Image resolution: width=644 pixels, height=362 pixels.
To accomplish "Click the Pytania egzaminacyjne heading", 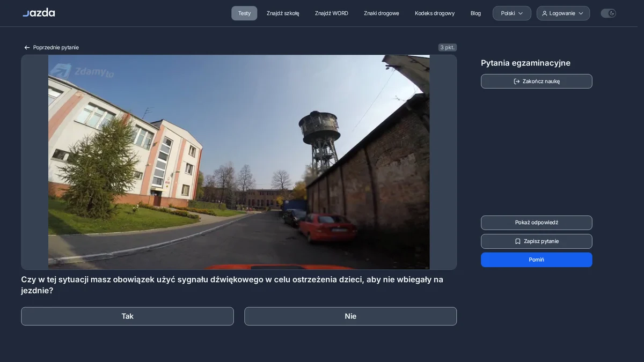I will tap(525, 63).
